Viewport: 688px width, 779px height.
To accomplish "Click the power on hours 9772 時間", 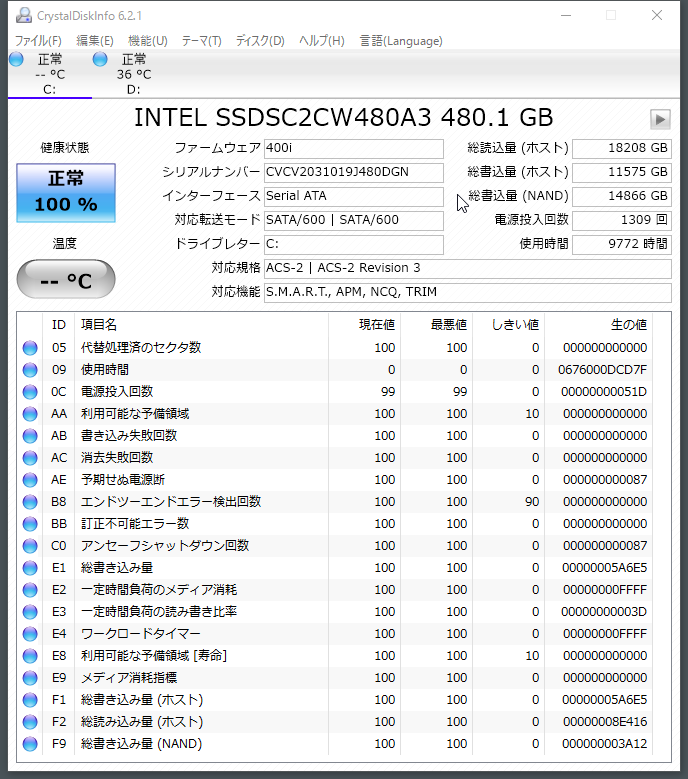I will [621, 244].
